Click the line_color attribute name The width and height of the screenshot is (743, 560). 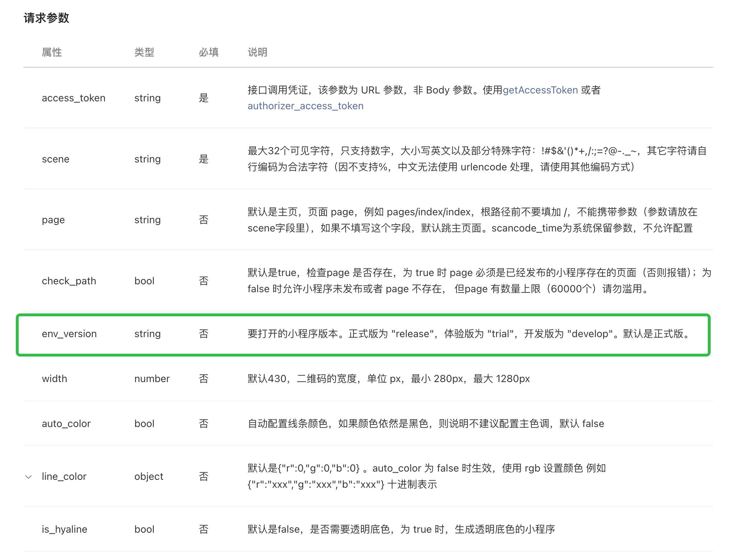[64, 477]
